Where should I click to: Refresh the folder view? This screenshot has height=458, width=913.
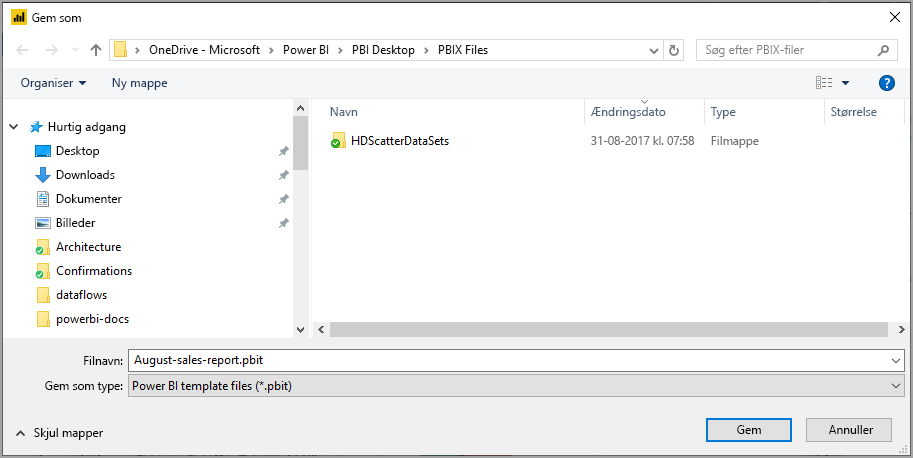coord(674,51)
